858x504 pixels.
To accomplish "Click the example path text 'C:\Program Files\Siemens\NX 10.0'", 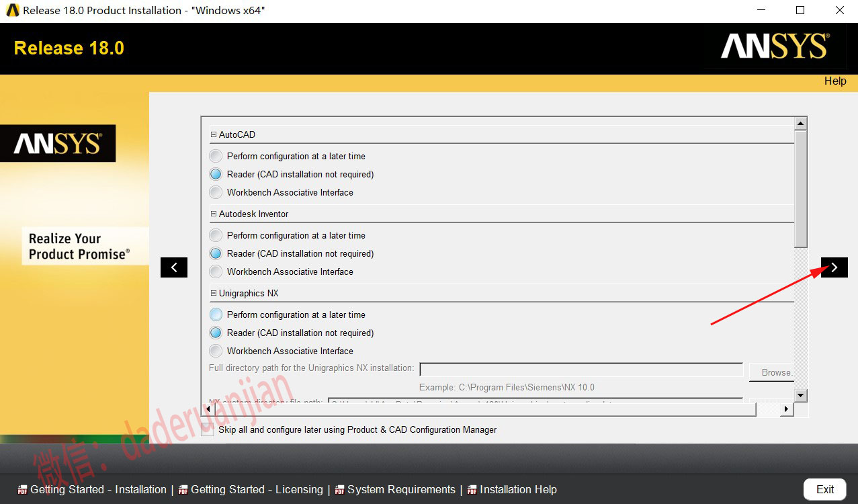I will click(527, 387).
